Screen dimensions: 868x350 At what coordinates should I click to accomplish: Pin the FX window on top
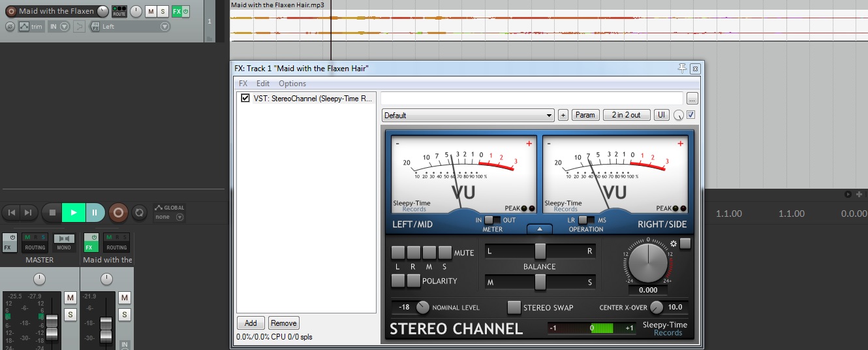pyautogui.click(x=683, y=68)
